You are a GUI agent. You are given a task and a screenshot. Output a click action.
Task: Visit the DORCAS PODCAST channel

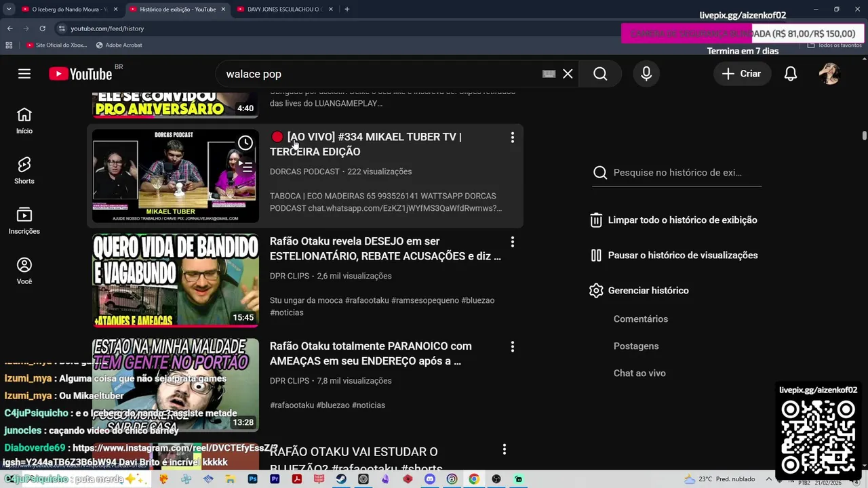304,171
